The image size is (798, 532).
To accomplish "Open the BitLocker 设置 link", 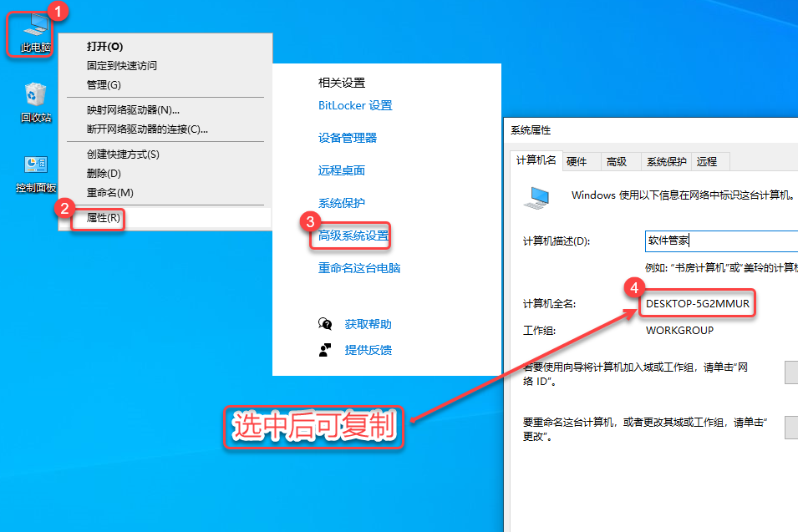I will 355,106.
